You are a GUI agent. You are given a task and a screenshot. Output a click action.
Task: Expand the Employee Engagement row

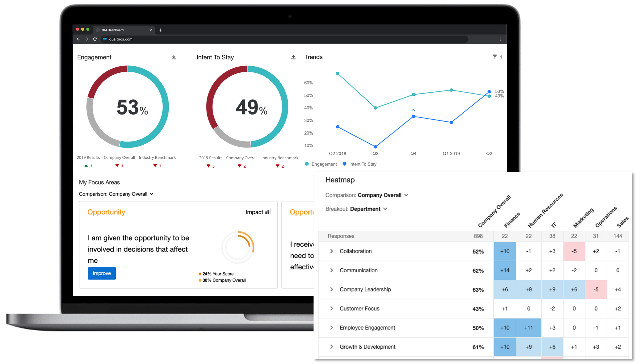pos(332,327)
